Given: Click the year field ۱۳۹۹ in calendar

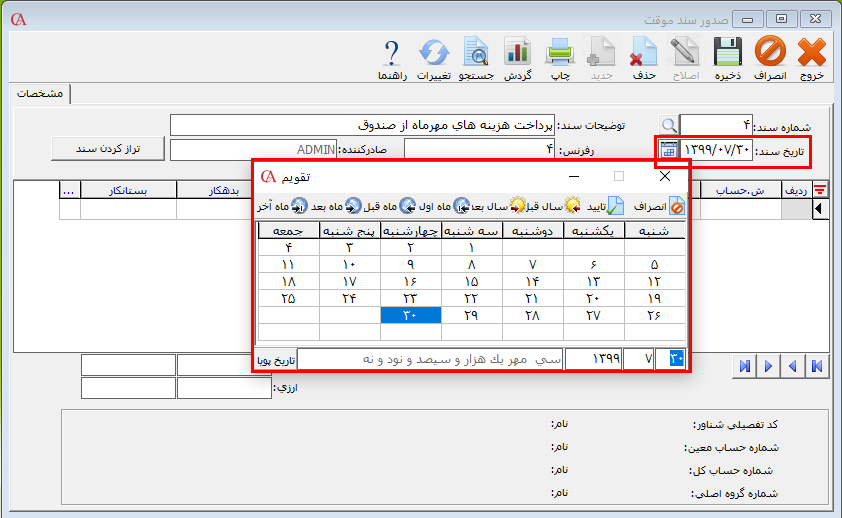Looking at the screenshot, I should tap(594, 359).
